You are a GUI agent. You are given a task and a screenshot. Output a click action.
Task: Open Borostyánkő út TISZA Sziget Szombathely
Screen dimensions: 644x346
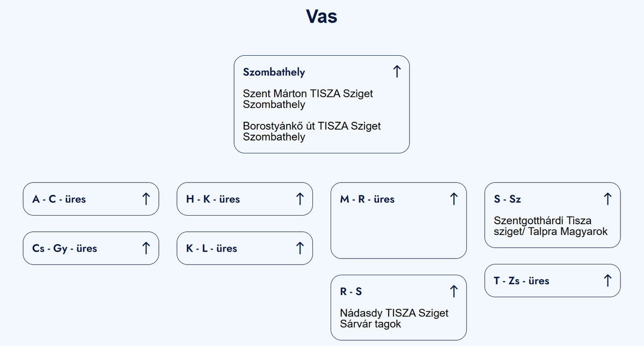(x=312, y=131)
